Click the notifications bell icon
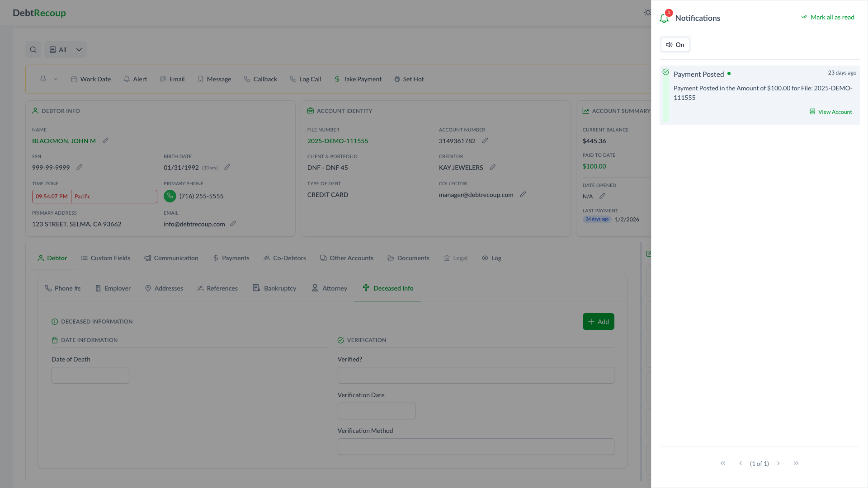868x488 pixels. click(664, 18)
